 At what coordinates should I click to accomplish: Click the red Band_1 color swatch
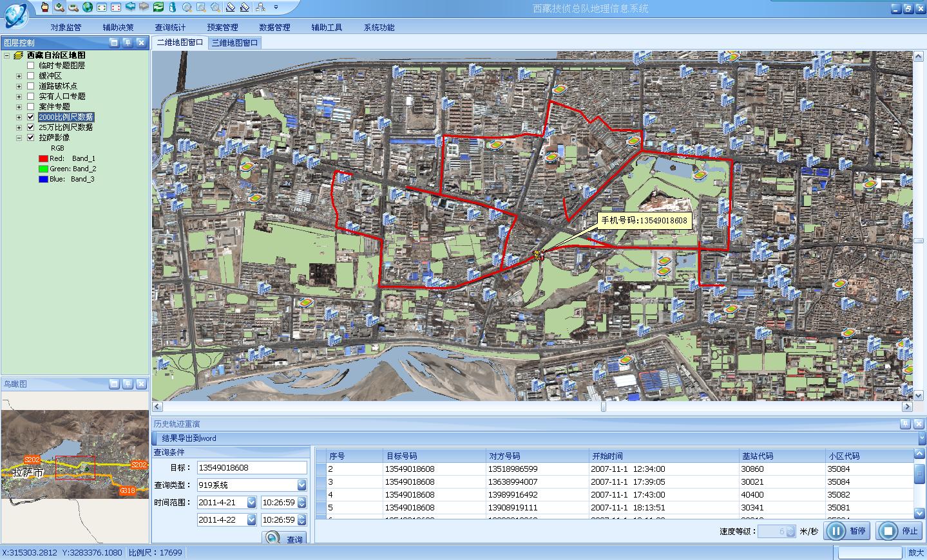pyautogui.click(x=43, y=158)
